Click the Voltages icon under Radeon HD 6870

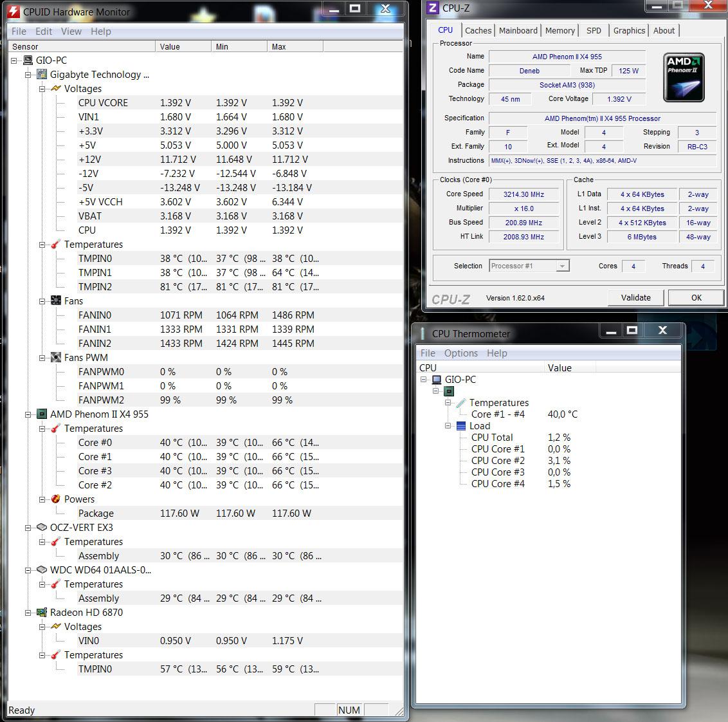pos(56,626)
